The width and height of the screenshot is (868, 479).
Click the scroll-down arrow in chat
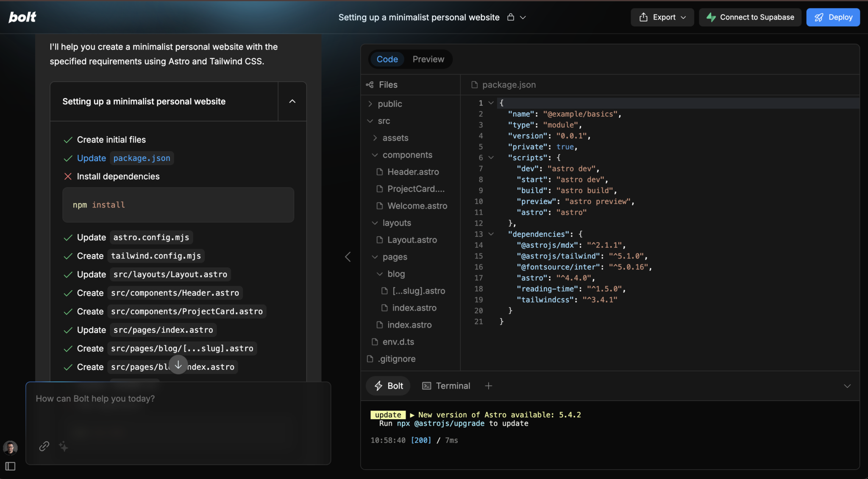coord(178,364)
